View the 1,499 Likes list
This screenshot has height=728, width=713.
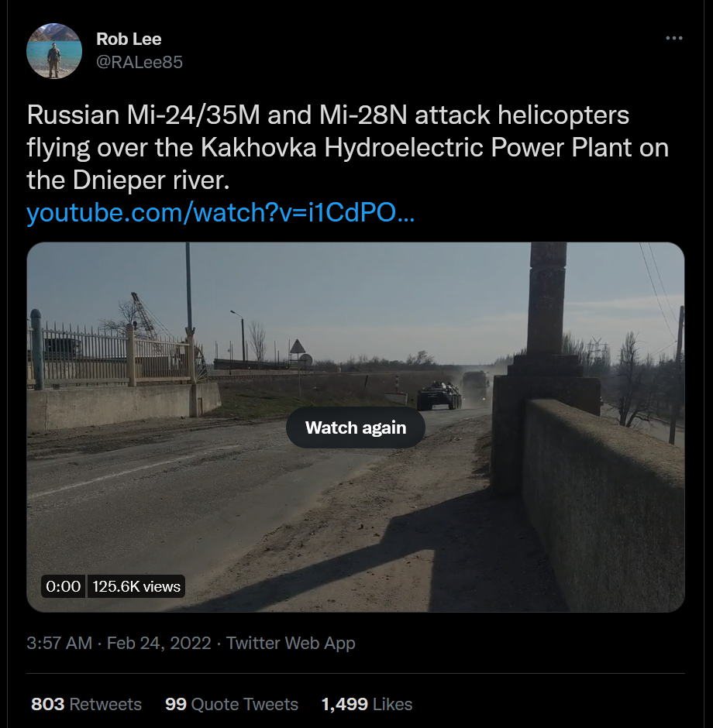pos(367,704)
